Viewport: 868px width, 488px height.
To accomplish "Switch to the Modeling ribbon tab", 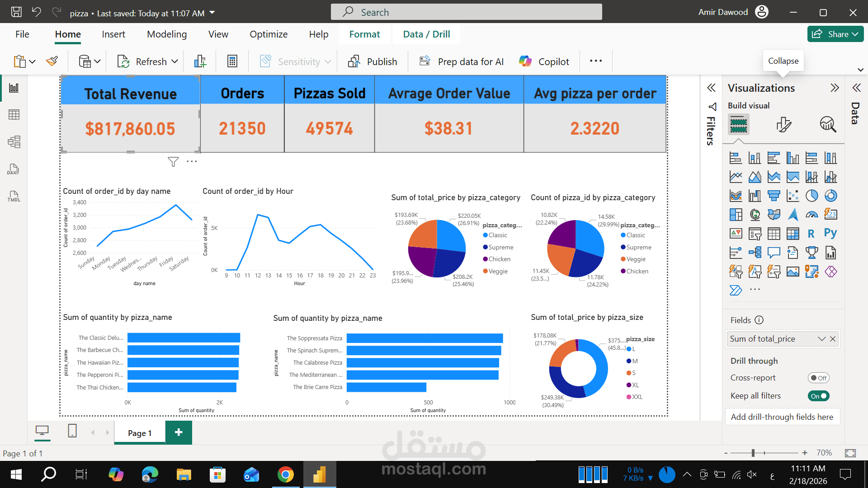I will coord(166,34).
